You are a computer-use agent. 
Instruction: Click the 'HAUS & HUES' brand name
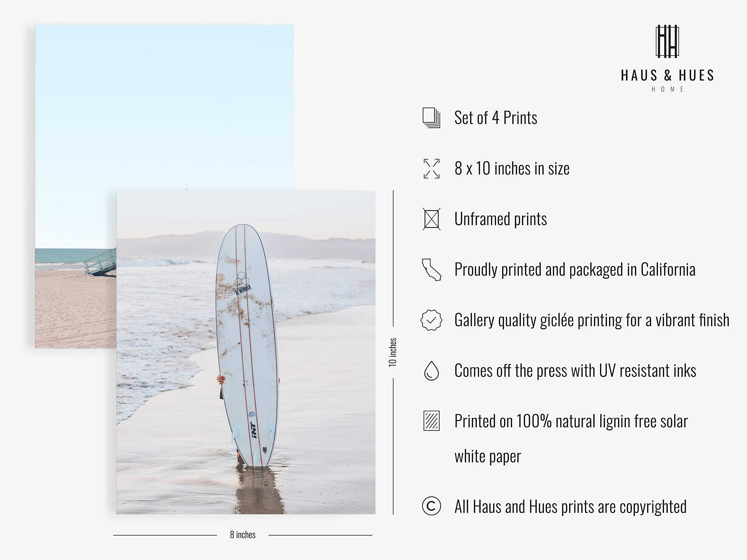668,75
